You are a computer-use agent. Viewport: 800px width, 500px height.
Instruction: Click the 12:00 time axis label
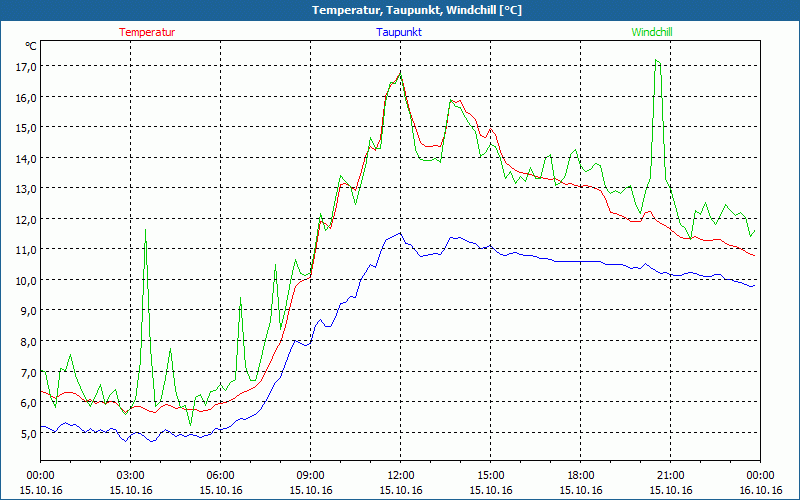(x=401, y=476)
